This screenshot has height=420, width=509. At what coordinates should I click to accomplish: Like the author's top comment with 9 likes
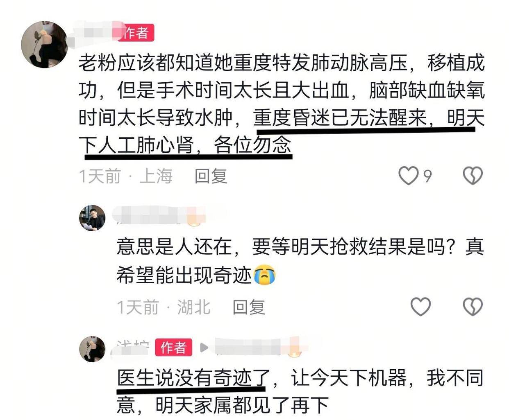click(409, 176)
